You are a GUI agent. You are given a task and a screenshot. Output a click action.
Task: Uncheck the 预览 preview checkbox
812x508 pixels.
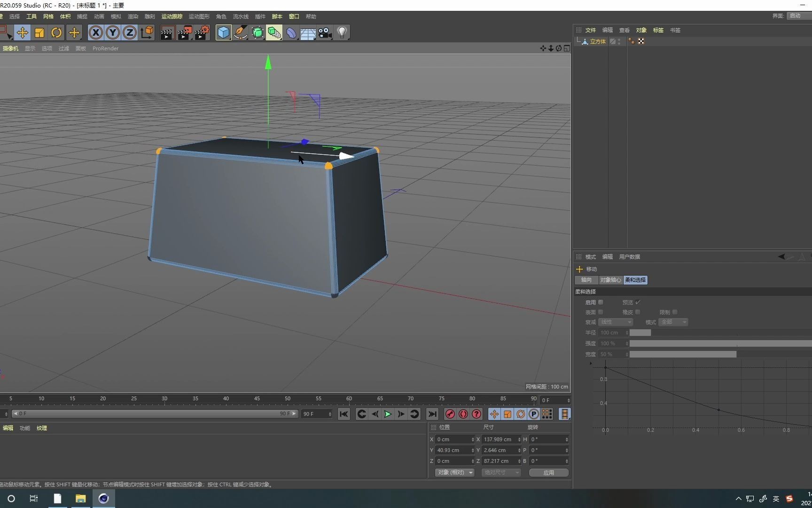pyautogui.click(x=637, y=302)
